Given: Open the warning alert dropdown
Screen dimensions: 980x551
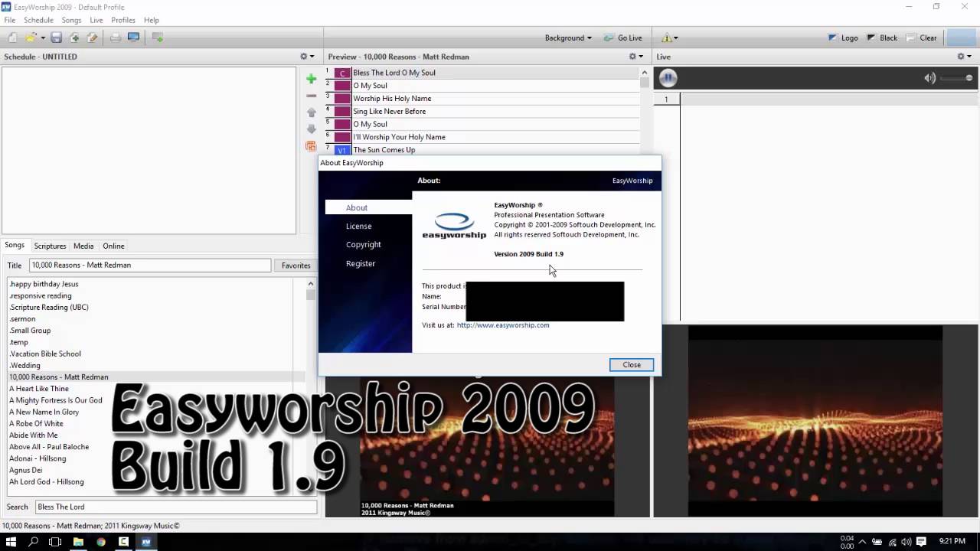Looking at the screenshot, I should 670,37.
